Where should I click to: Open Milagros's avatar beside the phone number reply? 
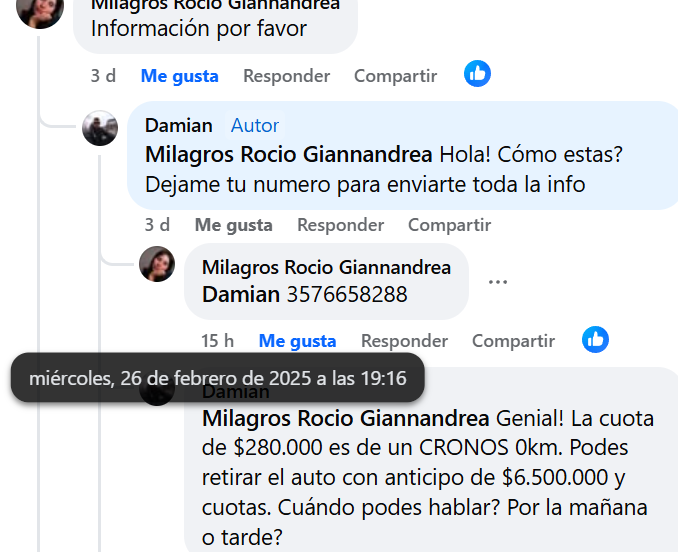pyautogui.click(x=157, y=264)
